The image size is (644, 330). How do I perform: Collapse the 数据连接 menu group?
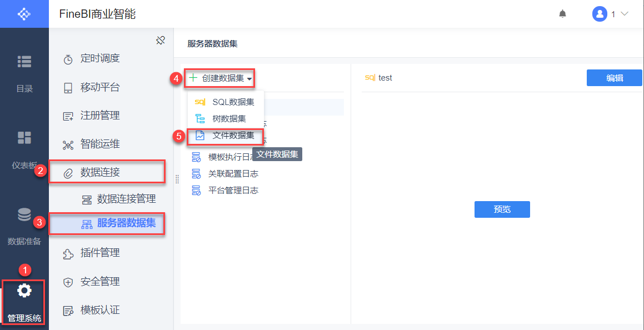pyautogui.click(x=107, y=172)
